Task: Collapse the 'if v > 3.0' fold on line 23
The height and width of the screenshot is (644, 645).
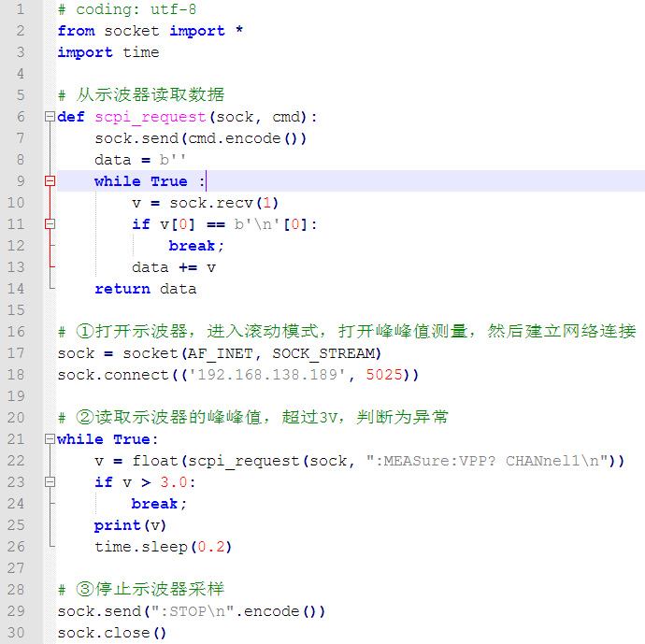Action: 50,482
